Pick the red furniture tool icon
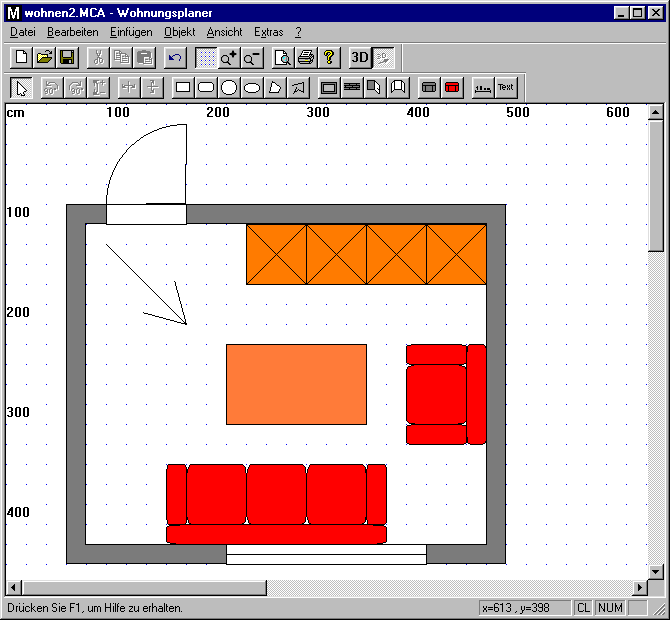The height and width of the screenshot is (620, 670). 452,88
